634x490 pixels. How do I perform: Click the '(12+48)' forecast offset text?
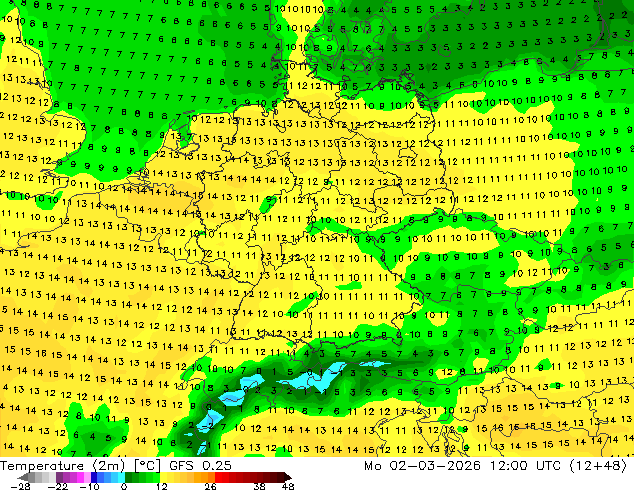pyautogui.click(x=598, y=466)
